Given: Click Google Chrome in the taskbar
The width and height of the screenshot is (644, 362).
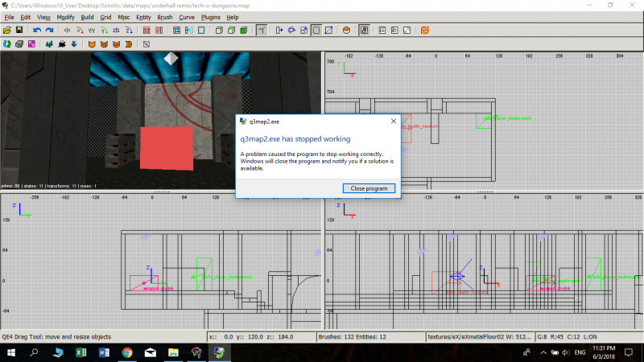Looking at the screenshot, I should (127, 352).
